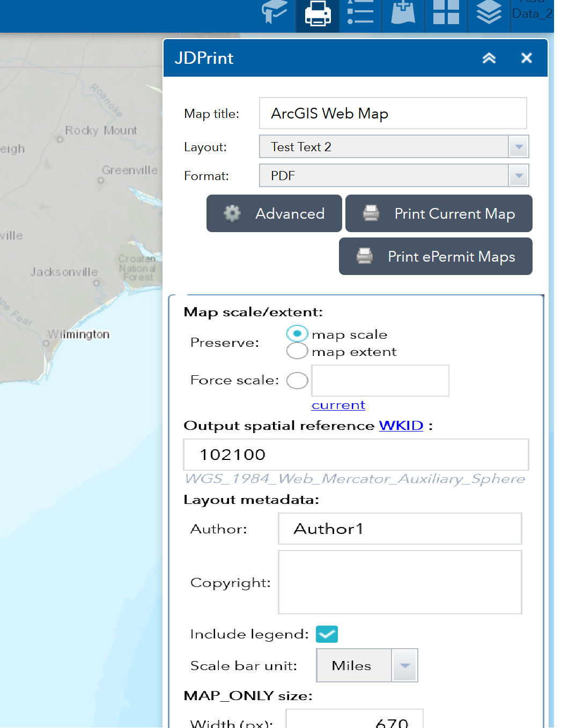Screen dimensions: 561x728
Task: Collapse the JDPrint panel with the chevron
Action: pos(489,58)
